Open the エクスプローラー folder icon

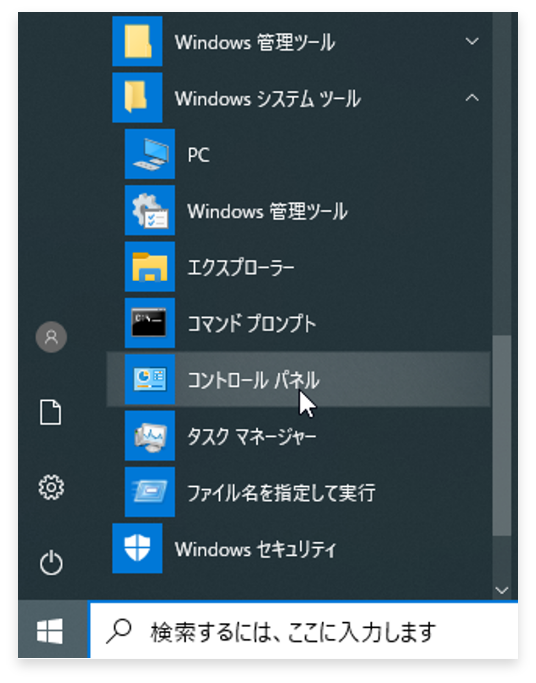pos(150,267)
